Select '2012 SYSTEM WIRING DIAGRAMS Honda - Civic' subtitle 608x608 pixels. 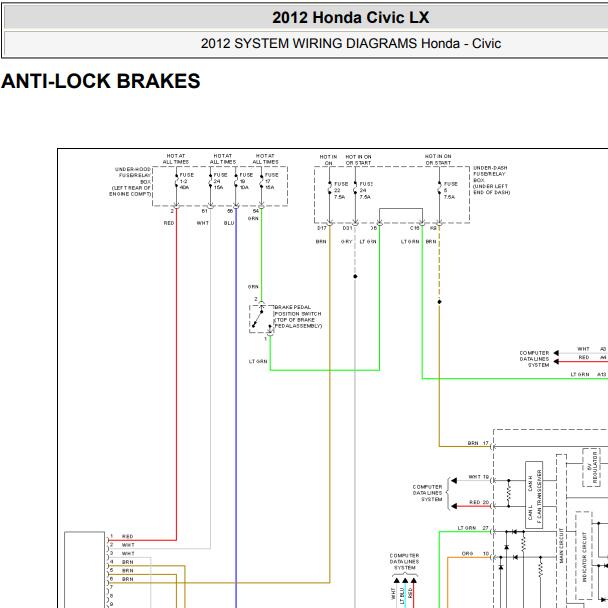[351, 43]
